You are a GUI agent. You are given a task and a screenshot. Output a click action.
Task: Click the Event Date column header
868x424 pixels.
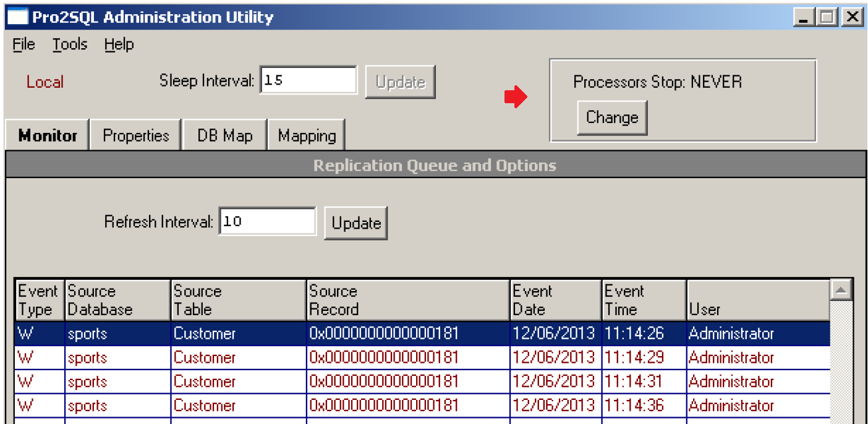[x=555, y=300]
